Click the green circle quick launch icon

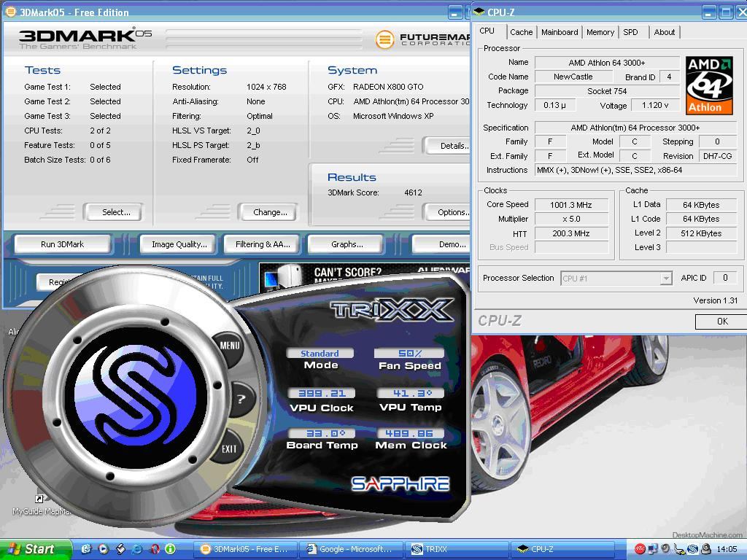click(171, 549)
